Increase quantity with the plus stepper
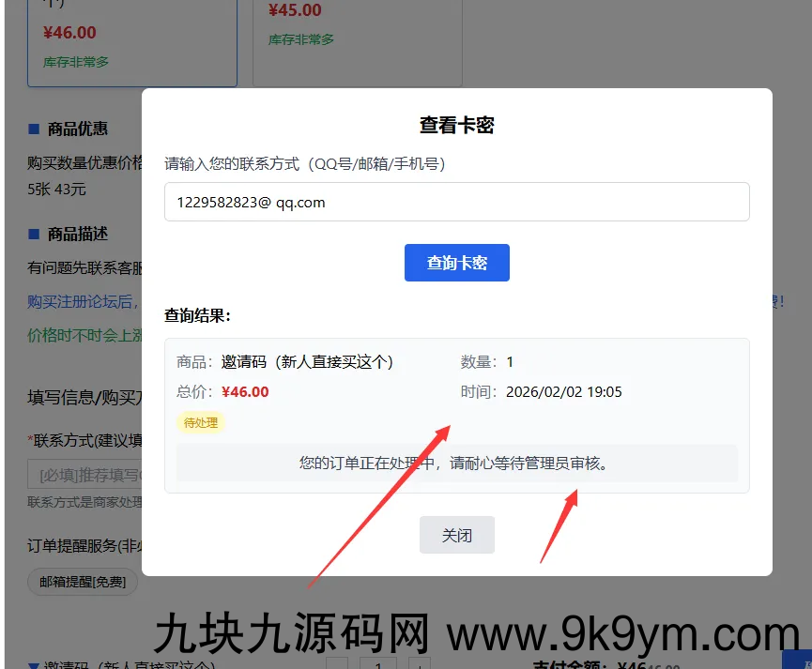This screenshot has height=669, width=812. [x=420, y=664]
